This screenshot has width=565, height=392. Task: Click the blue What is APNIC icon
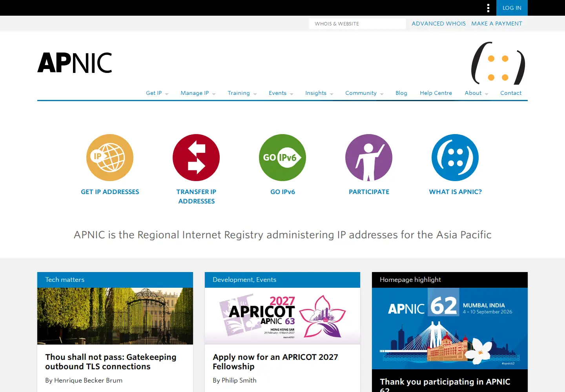455,158
